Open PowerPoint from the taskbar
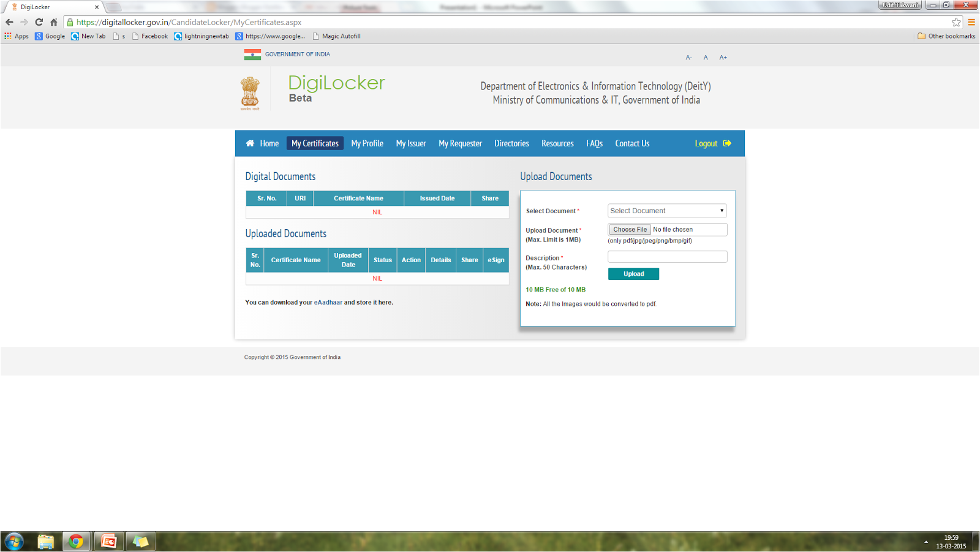The height and width of the screenshot is (552, 980). pos(108,542)
